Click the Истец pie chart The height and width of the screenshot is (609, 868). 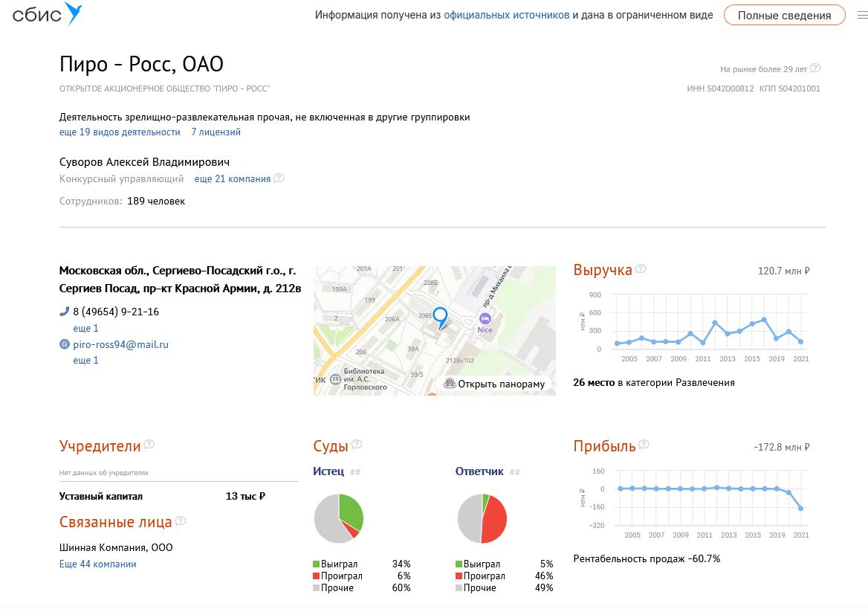point(339,519)
